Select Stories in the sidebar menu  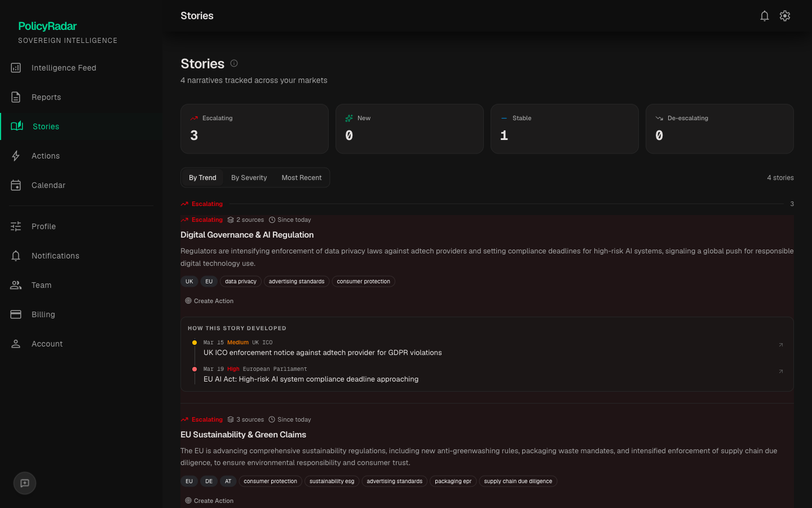45,126
